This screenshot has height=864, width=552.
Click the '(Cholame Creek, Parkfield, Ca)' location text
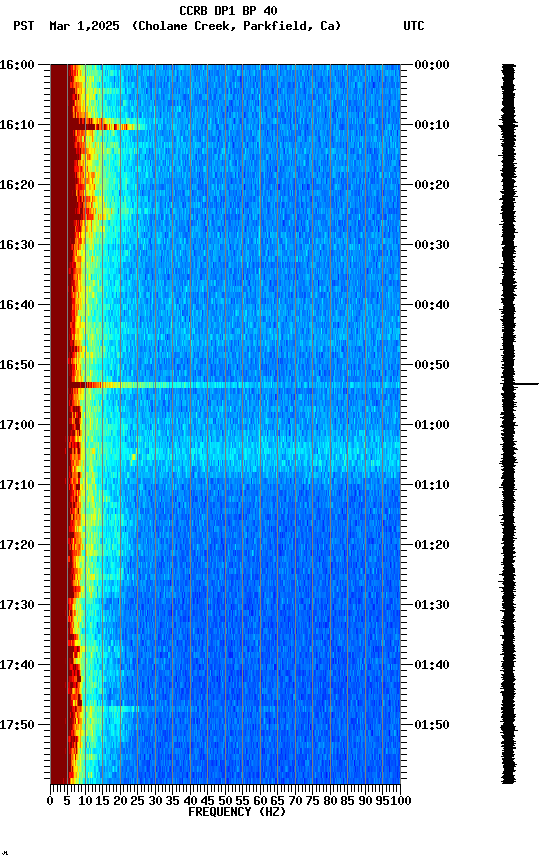pos(236,26)
